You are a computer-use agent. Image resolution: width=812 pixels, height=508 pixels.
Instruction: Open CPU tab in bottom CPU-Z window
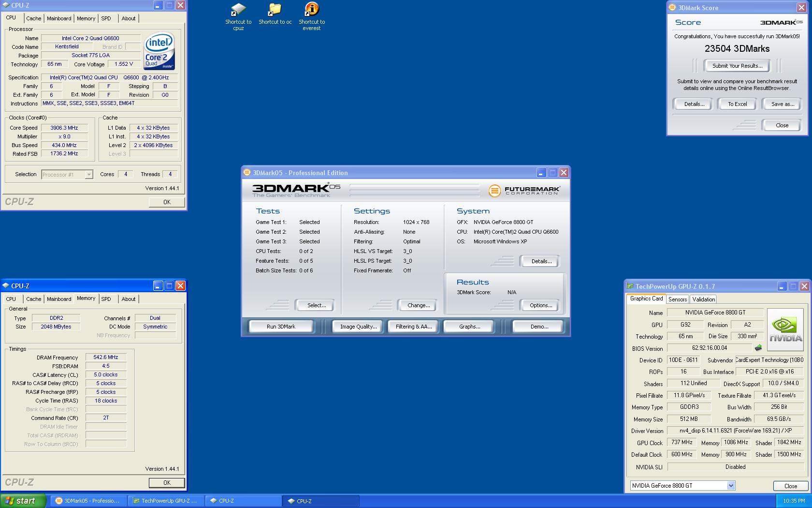(x=11, y=299)
